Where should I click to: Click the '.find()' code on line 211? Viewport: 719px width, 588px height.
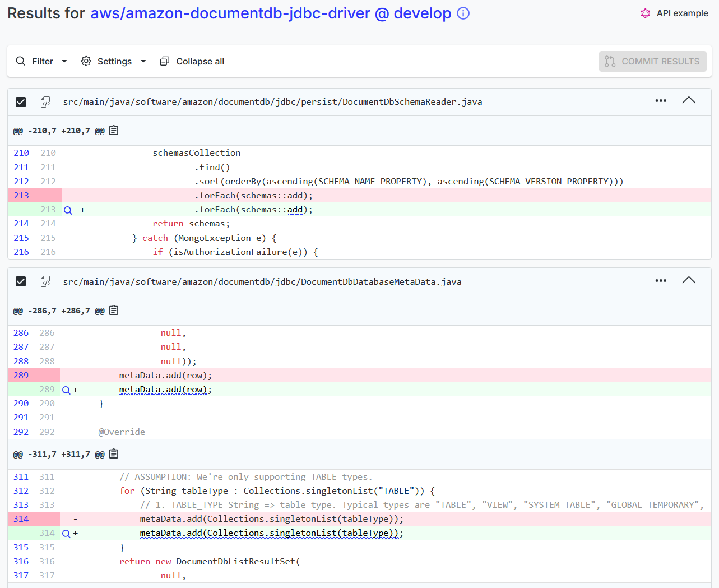tap(212, 167)
